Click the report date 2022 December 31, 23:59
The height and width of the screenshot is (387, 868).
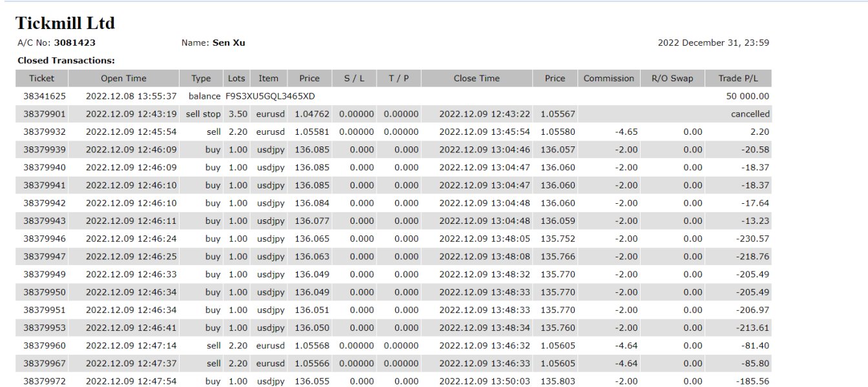click(x=713, y=43)
